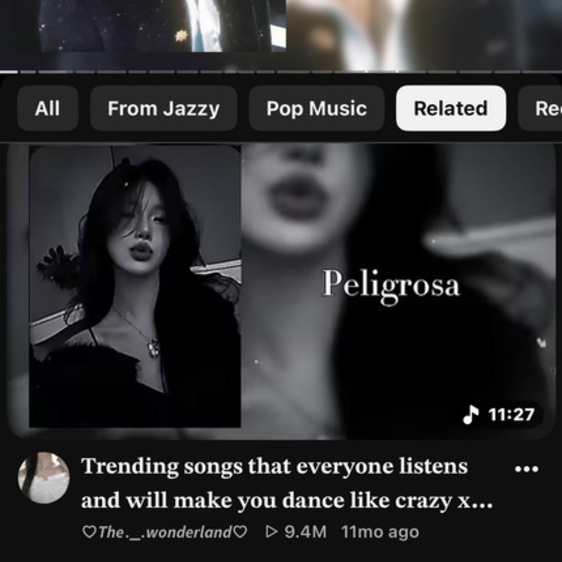Screen dimensions: 562x562
Task: Open The._.wonderland channel name
Action: pos(165,532)
